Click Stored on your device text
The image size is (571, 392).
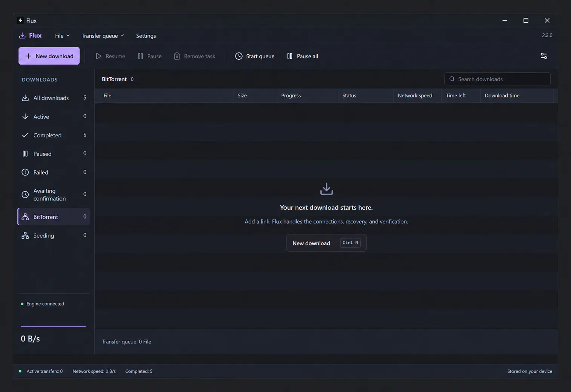click(529, 371)
